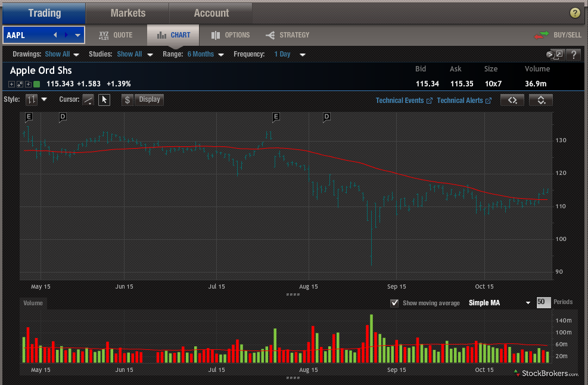Click the moving average Periods field showing 50
The image size is (588, 385).
click(543, 302)
